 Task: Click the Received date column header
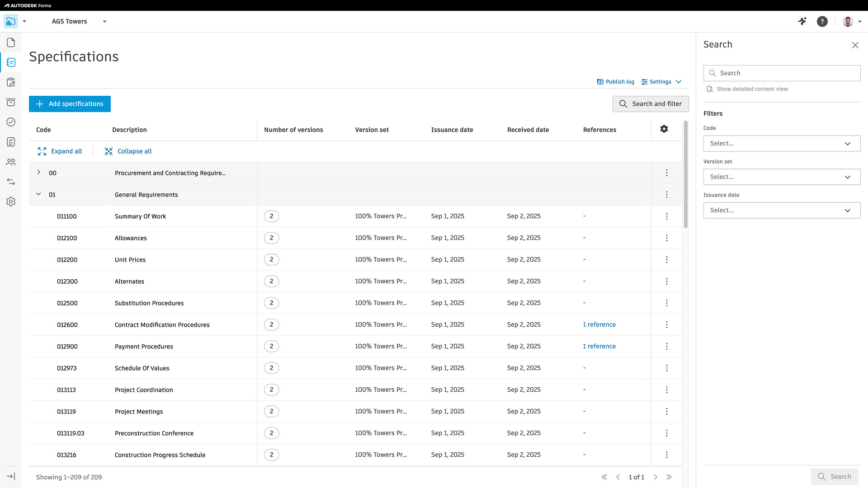coord(528,130)
